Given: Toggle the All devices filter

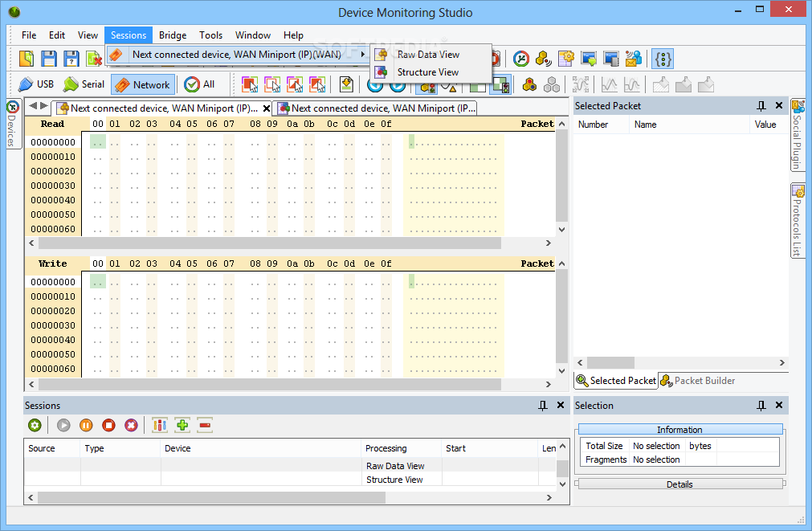Looking at the screenshot, I should (x=199, y=84).
